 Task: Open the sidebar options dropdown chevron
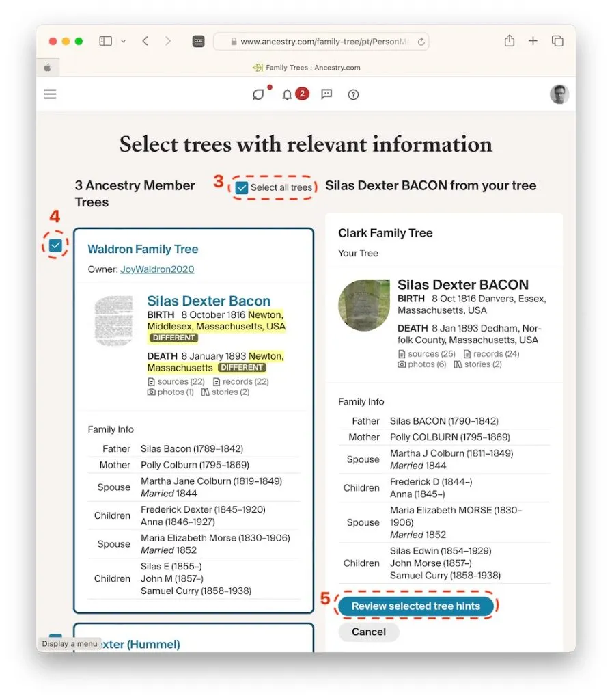pyautogui.click(x=123, y=41)
